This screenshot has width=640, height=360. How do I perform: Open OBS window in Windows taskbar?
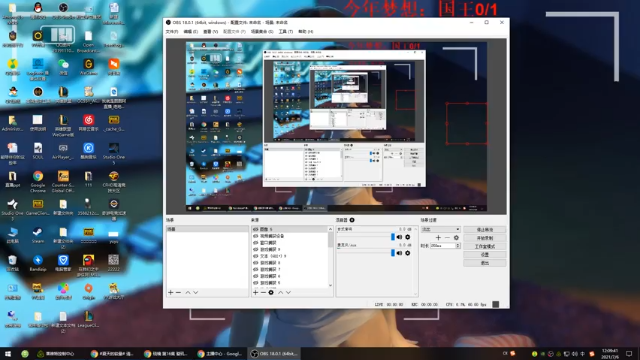274,353
